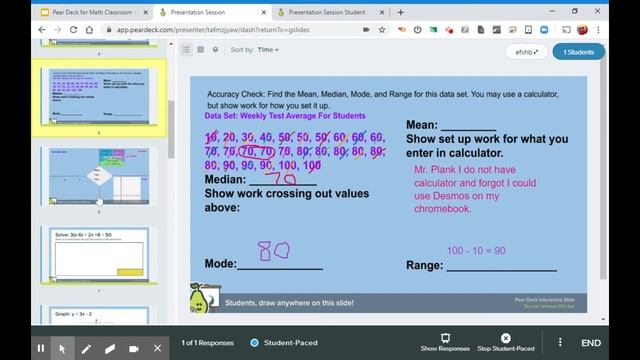Click the slide panel scrollbar
Viewport: 640px width, 360px height.
pos(171,129)
